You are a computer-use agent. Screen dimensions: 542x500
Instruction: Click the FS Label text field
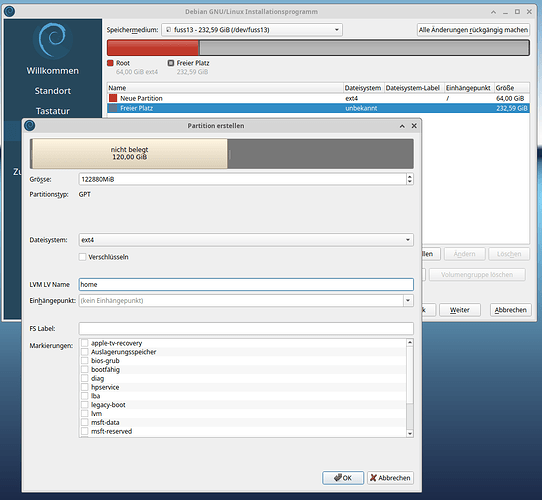point(246,328)
